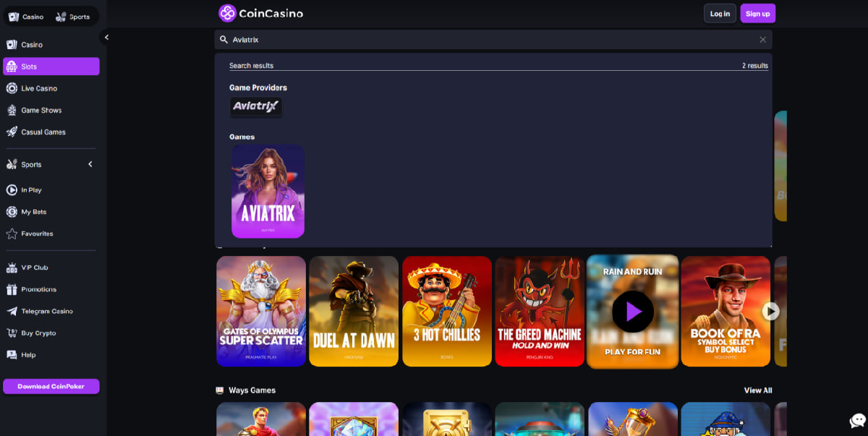868x436 pixels.
Task: Click the Buy Crypto cart icon
Action: click(12, 333)
